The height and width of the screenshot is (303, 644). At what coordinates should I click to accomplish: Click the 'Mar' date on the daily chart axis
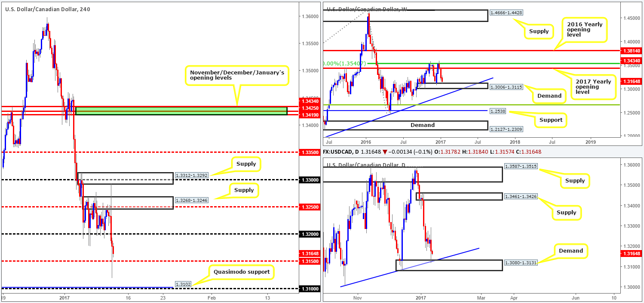tap(481, 297)
